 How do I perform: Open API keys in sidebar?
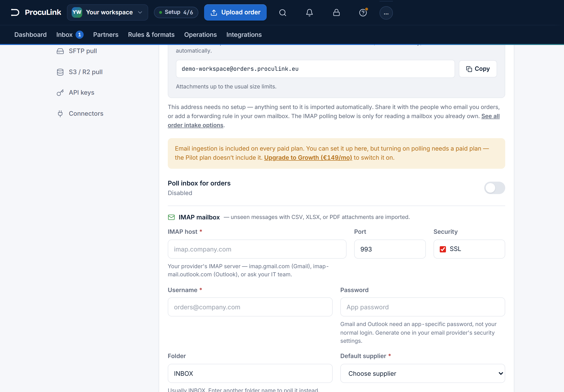click(x=81, y=93)
